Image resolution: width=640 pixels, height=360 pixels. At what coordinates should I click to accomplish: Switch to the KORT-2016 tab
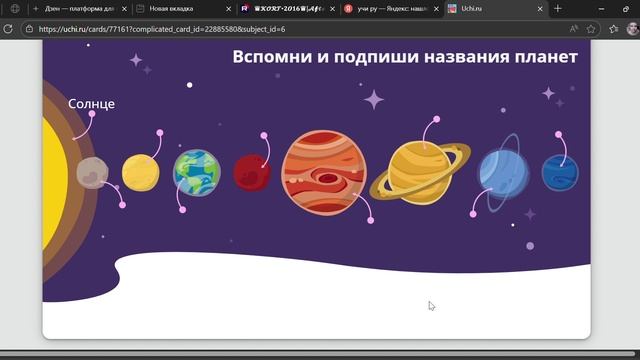pyautogui.click(x=288, y=9)
